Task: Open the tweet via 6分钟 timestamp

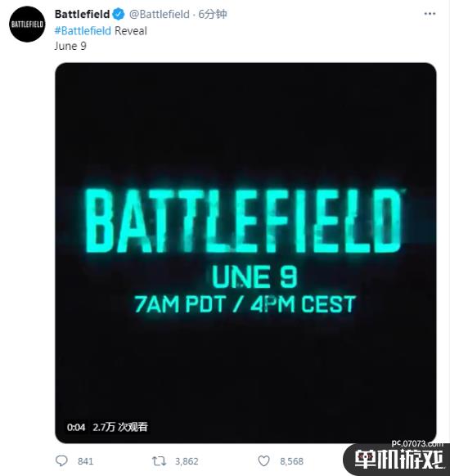Action: (213, 14)
